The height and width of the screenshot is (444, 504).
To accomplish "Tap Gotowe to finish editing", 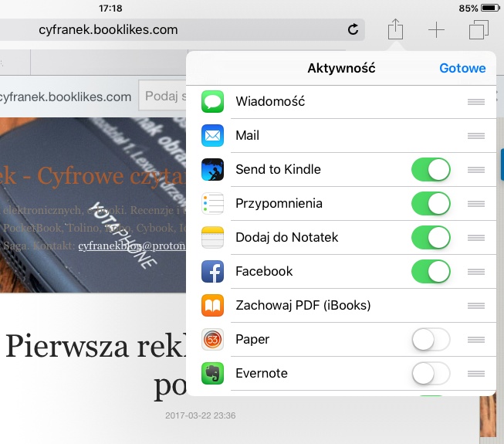I will pyautogui.click(x=462, y=68).
